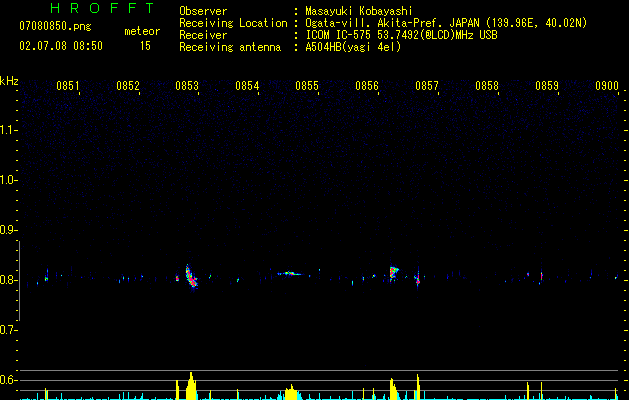Click the 0857 time marker
This screenshot has height=400, width=629.
[427, 86]
